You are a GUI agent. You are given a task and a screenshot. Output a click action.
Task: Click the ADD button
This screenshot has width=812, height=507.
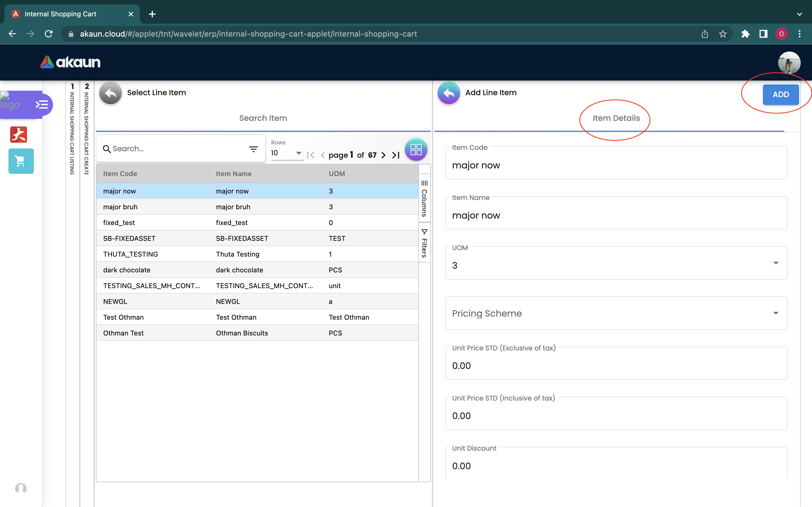pos(780,95)
